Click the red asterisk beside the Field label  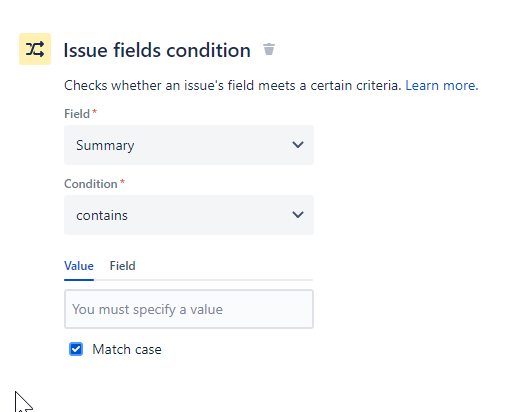click(95, 111)
